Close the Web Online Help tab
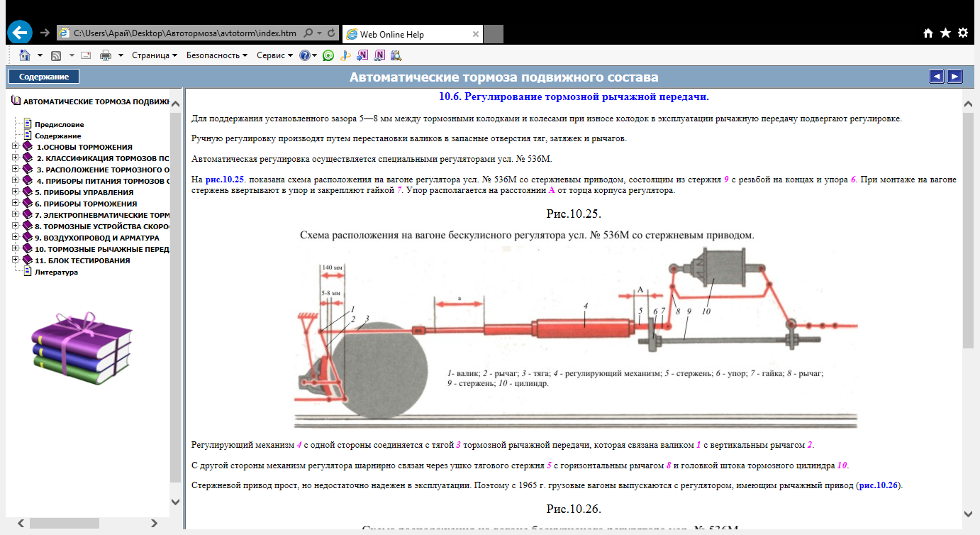 (476, 33)
